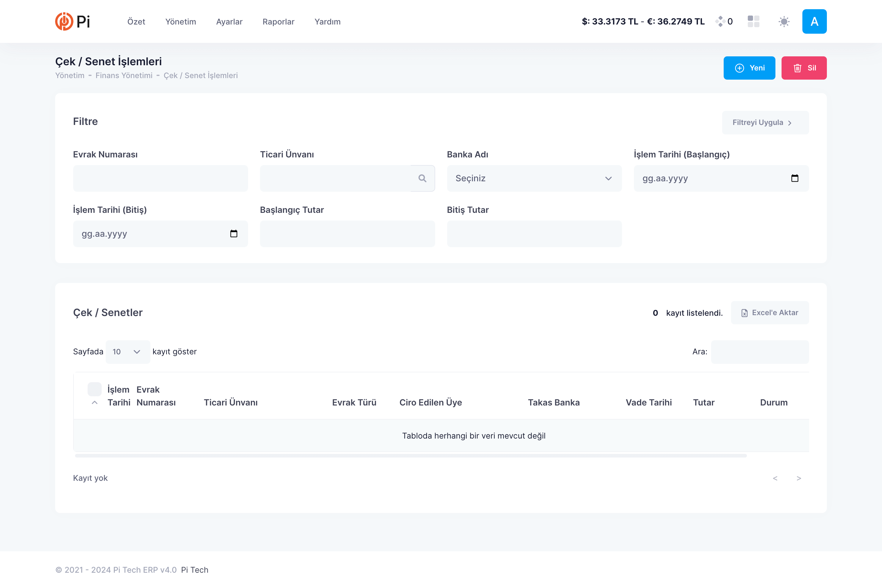882x588 pixels.
Task: Open the Raporlar menu
Action: point(278,22)
